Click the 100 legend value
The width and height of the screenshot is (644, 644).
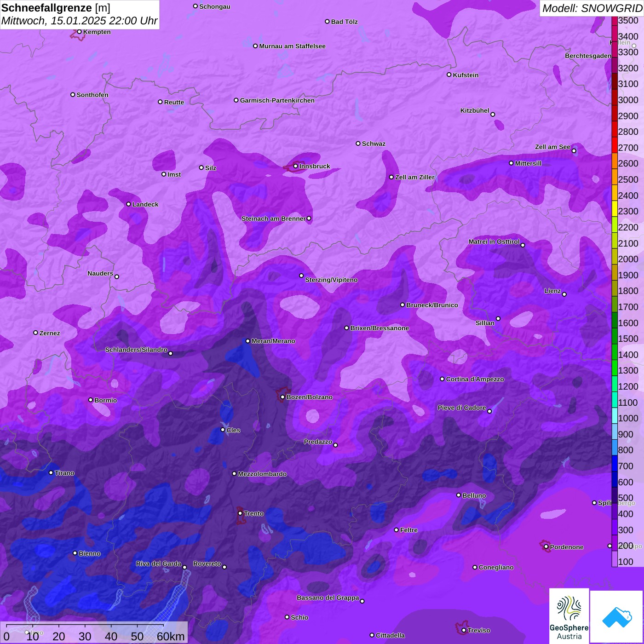tap(626, 562)
